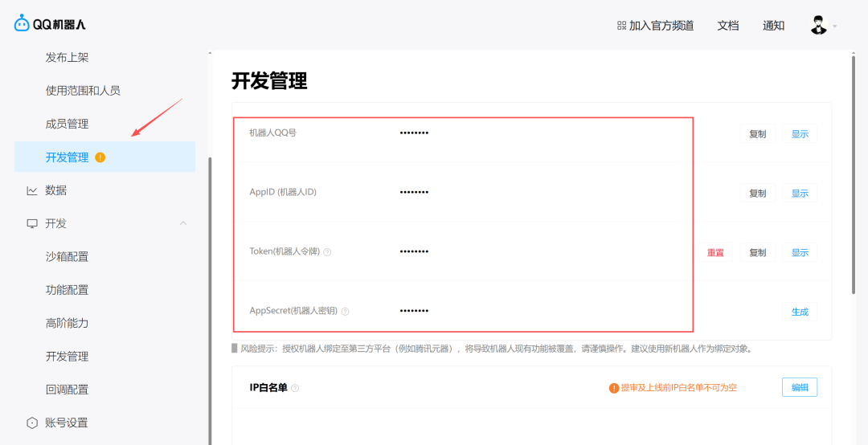Click the help icon beside IP白名单
The height and width of the screenshot is (445, 868).
295,388
